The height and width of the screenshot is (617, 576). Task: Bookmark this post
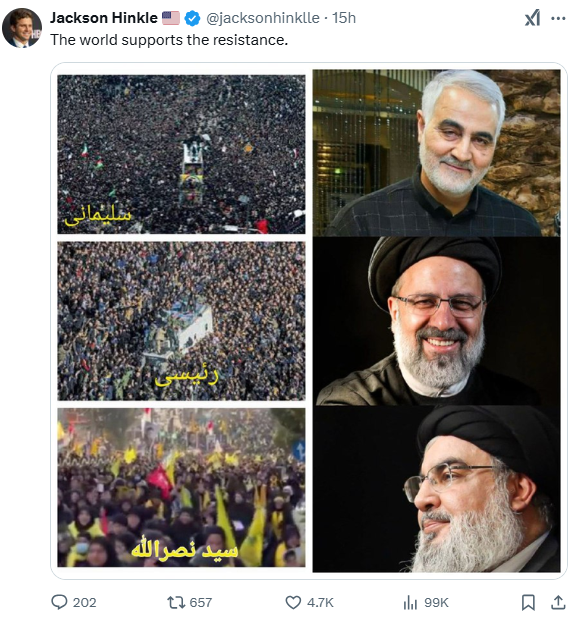point(528,602)
